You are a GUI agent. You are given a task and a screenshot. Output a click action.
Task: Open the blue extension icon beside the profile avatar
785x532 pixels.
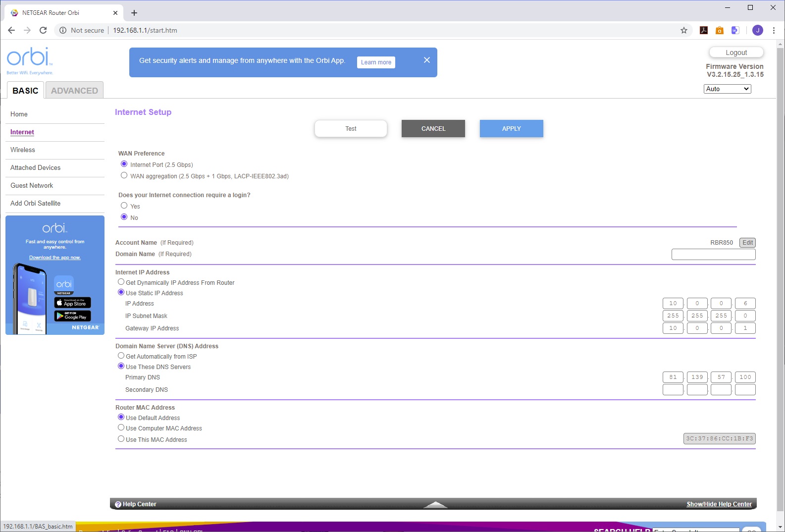(735, 30)
